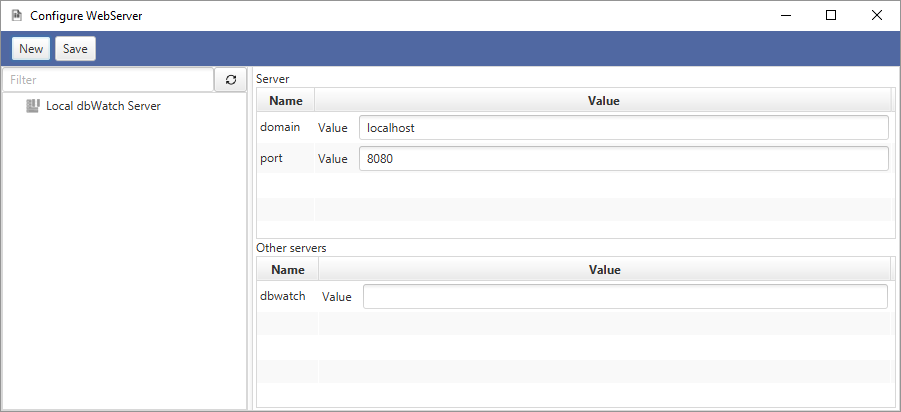Viewport: 901px width, 412px height.
Task: Click the Server table Name column header
Action: click(x=286, y=101)
